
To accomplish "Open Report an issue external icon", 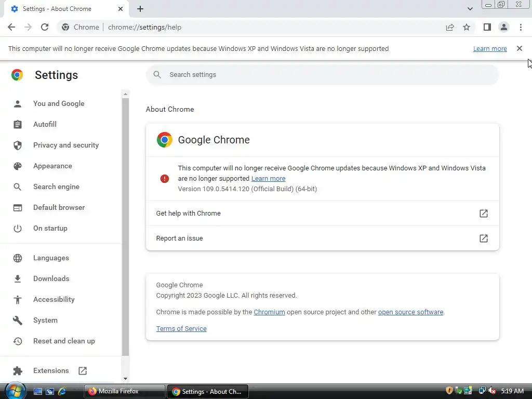I will tap(484, 238).
